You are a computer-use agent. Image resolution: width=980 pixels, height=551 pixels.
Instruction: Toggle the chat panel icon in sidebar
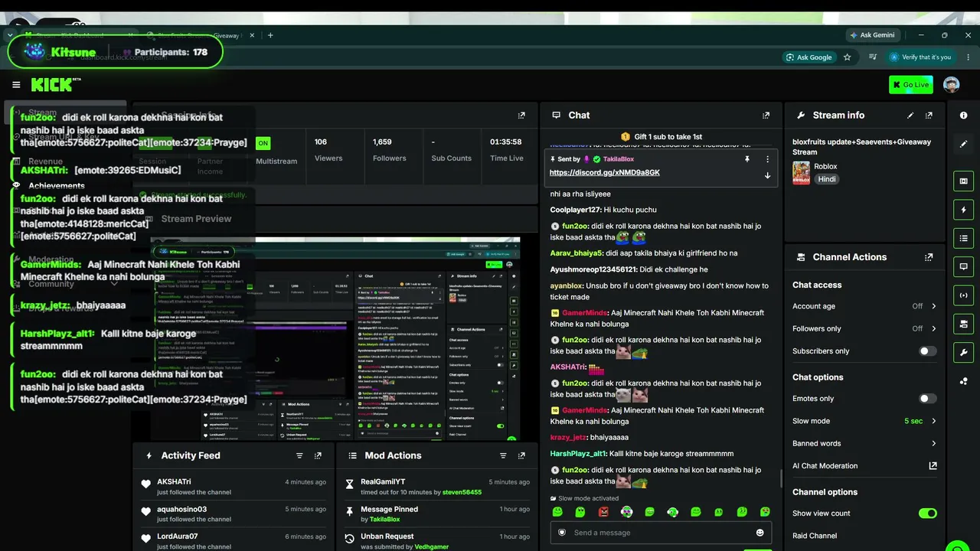pos(963,267)
